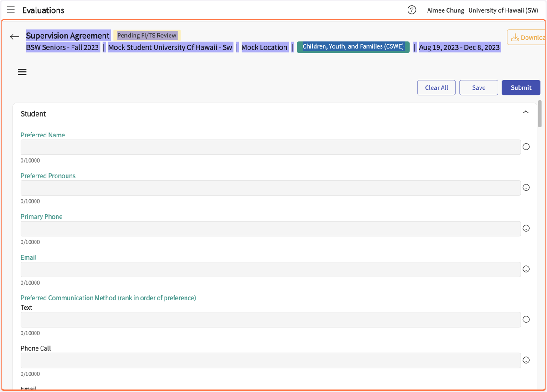Focus the Text preference input field
The image size is (547, 392).
pos(270,320)
